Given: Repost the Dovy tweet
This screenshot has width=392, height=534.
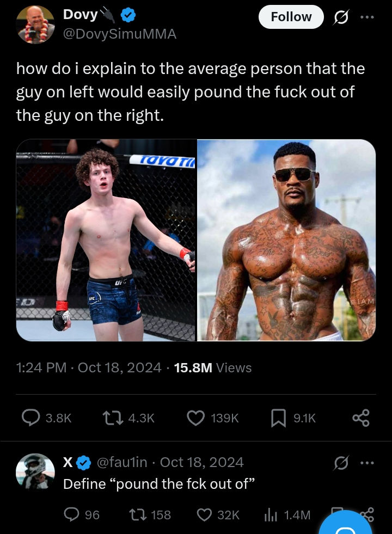Looking at the screenshot, I should tap(113, 418).
